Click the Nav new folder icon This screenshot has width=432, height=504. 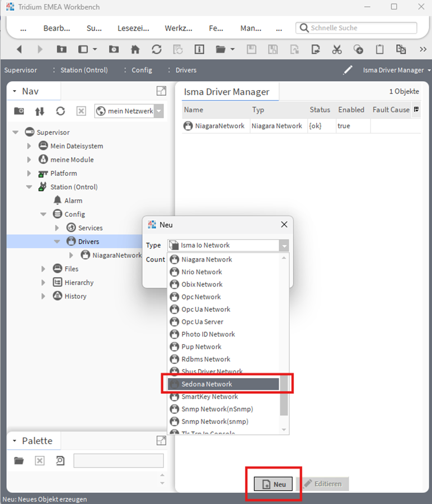[x=19, y=111]
